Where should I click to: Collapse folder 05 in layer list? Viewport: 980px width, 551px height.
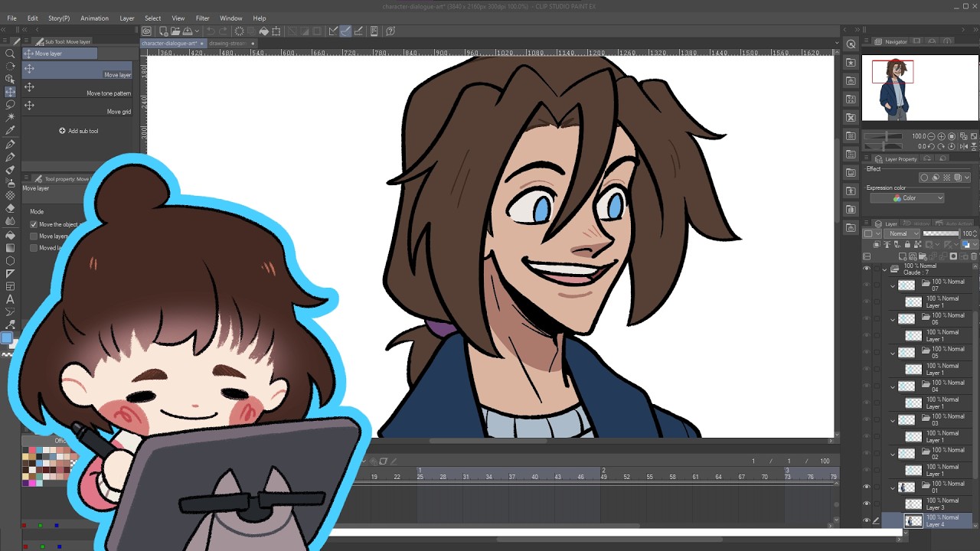(x=893, y=352)
